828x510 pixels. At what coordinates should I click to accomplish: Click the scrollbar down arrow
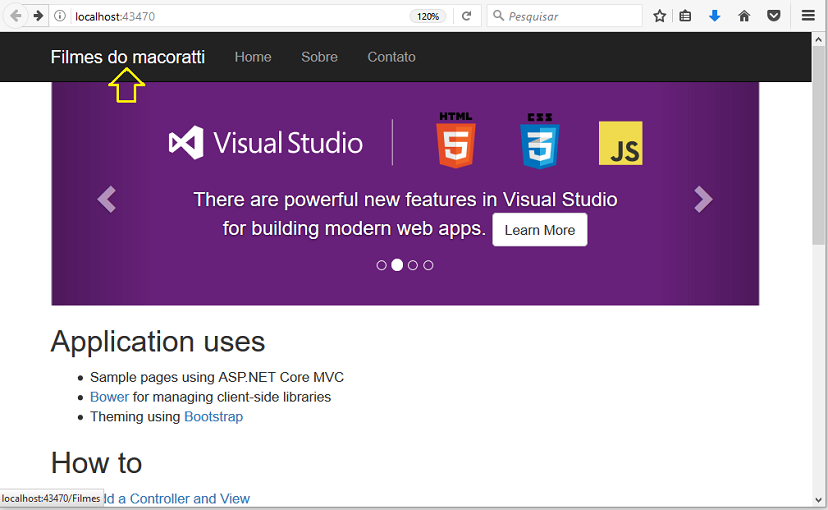pos(818,500)
